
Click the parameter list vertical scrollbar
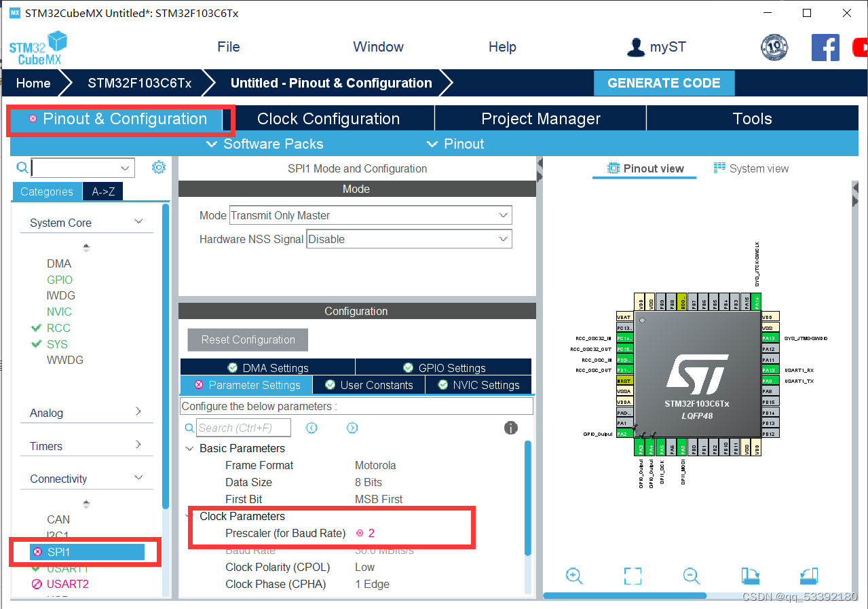click(529, 498)
